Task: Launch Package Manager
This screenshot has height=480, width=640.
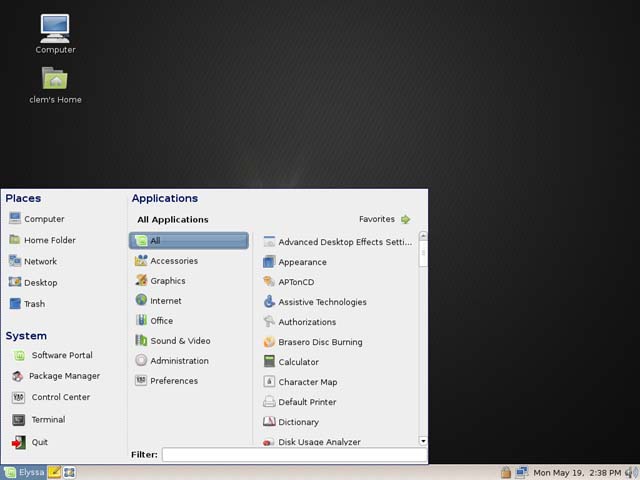Action: coord(55,376)
